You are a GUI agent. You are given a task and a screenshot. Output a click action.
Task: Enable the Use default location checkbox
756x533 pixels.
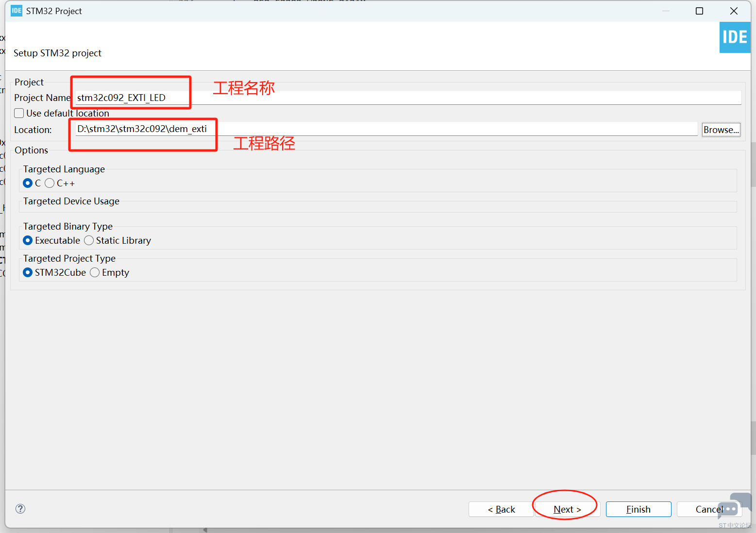19,113
